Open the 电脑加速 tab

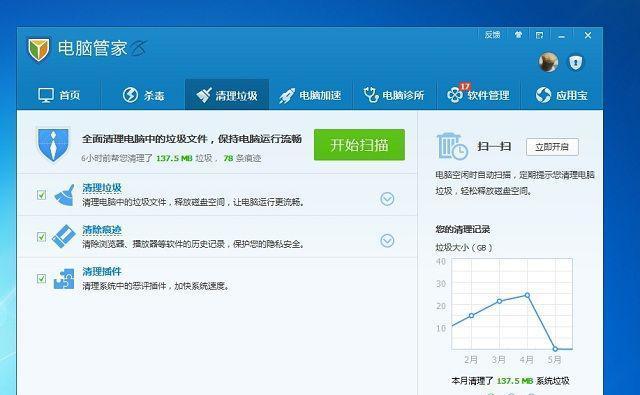(x=311, y=95)
